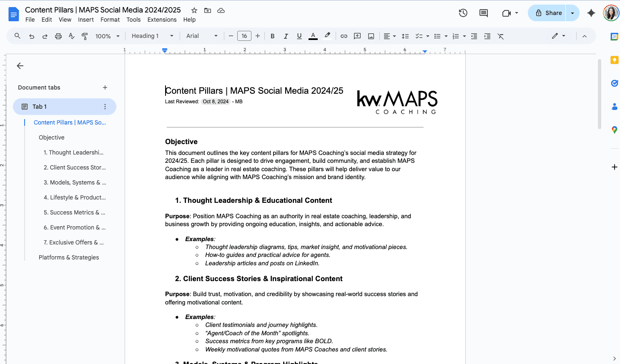Click the print icon in toolbar
The image size is (620, 364).
pyautogui.click(x=58, y=36)
